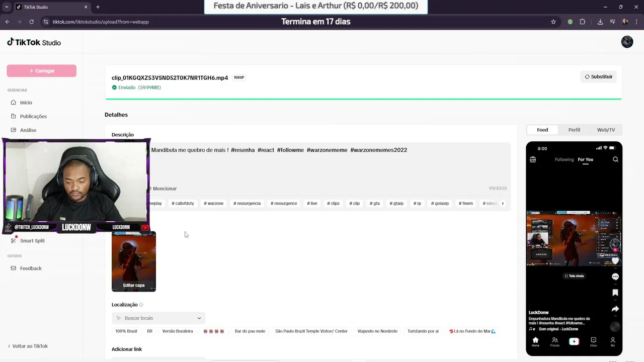Open the browser downloads icon
This screenshot has width=644, height=362.
pos(600,22)
